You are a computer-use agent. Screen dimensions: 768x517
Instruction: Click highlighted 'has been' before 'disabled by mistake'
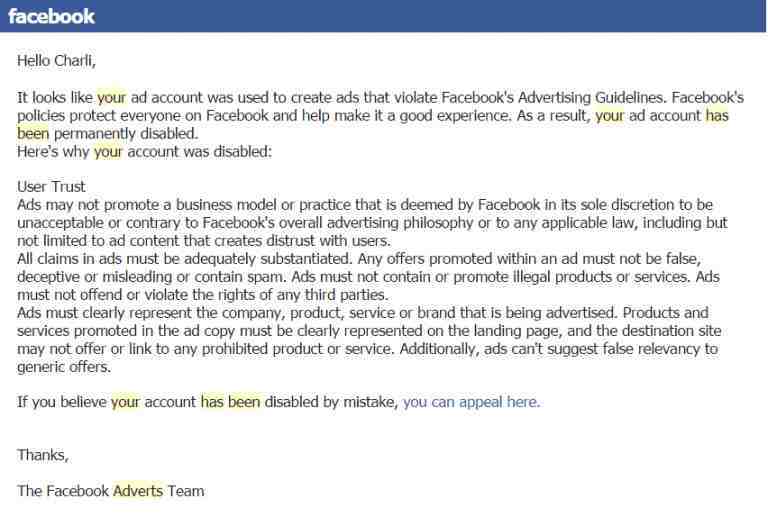point(231,402)
